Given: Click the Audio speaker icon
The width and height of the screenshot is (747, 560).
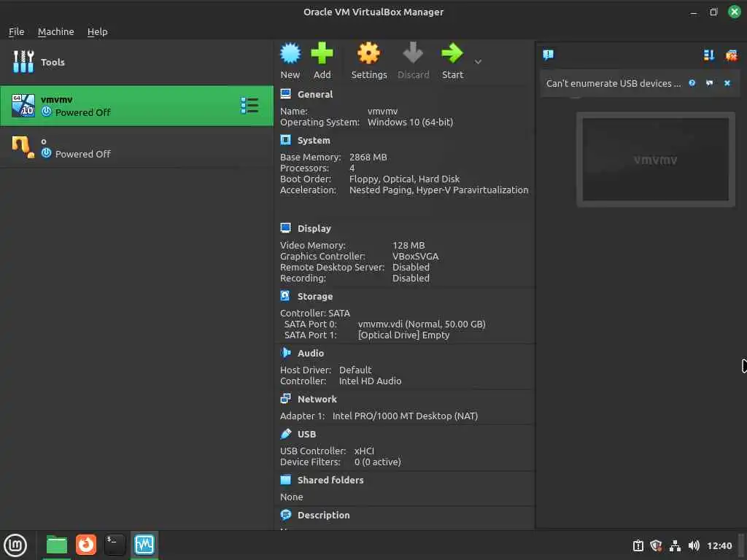Looking at the screenshot, I should click(x=285, y=353).
